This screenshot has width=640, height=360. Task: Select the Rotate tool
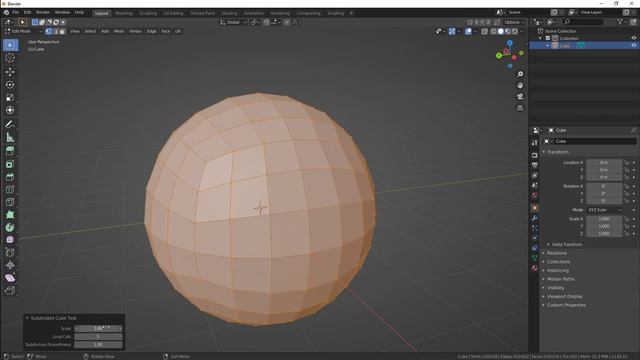10,84
